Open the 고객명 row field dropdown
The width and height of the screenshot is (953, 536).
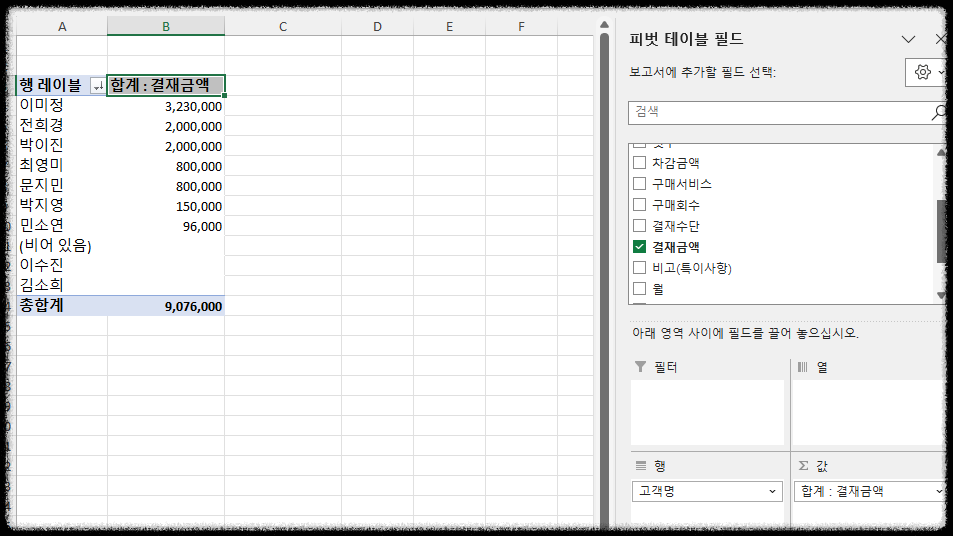tap(772, 491)
